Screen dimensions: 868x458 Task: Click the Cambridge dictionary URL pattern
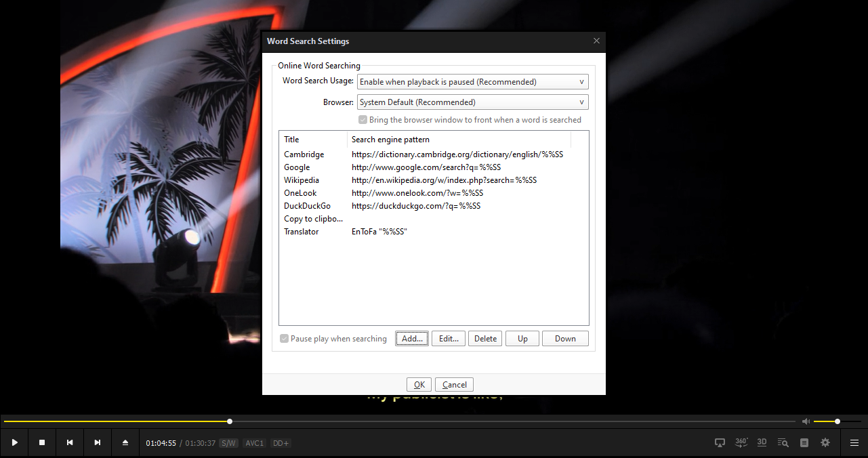[457, 154]
